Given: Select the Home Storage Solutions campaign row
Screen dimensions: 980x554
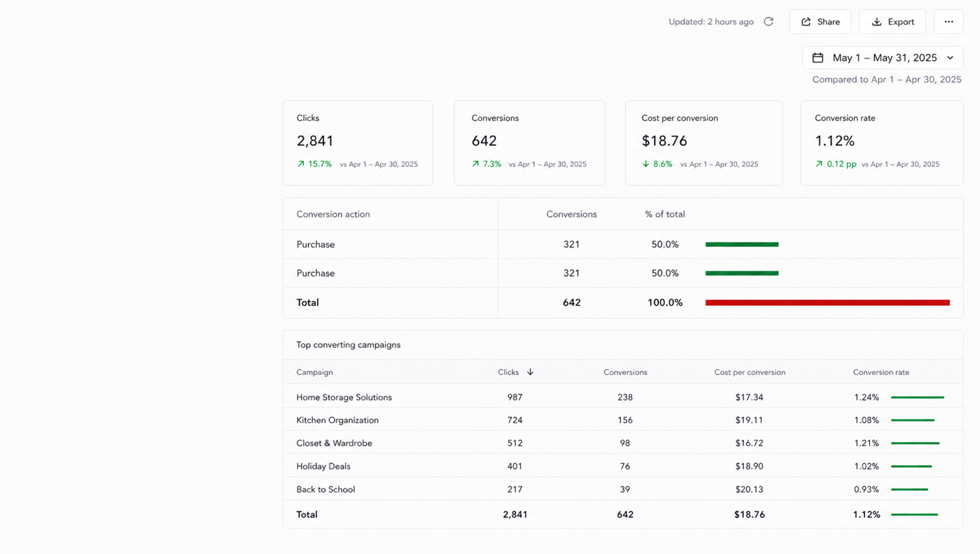Looking at the screenshot, I should coord(623,397).
